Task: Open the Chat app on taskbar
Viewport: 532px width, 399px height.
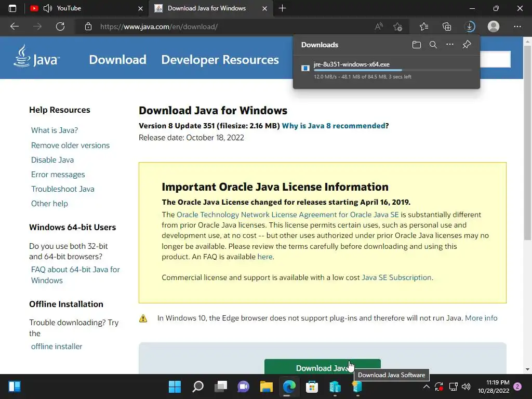Action: coord(243,387)
